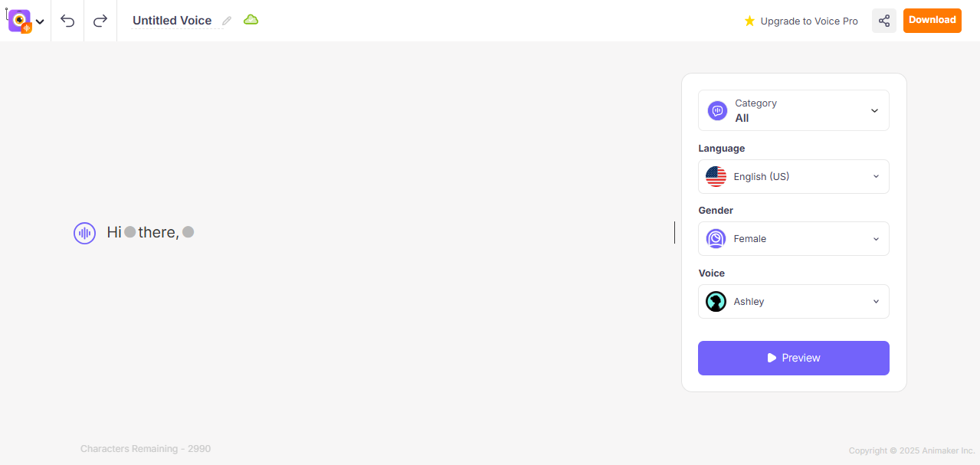Click the orange Download button
The image size is (980, 465).
tap(932, 20)
